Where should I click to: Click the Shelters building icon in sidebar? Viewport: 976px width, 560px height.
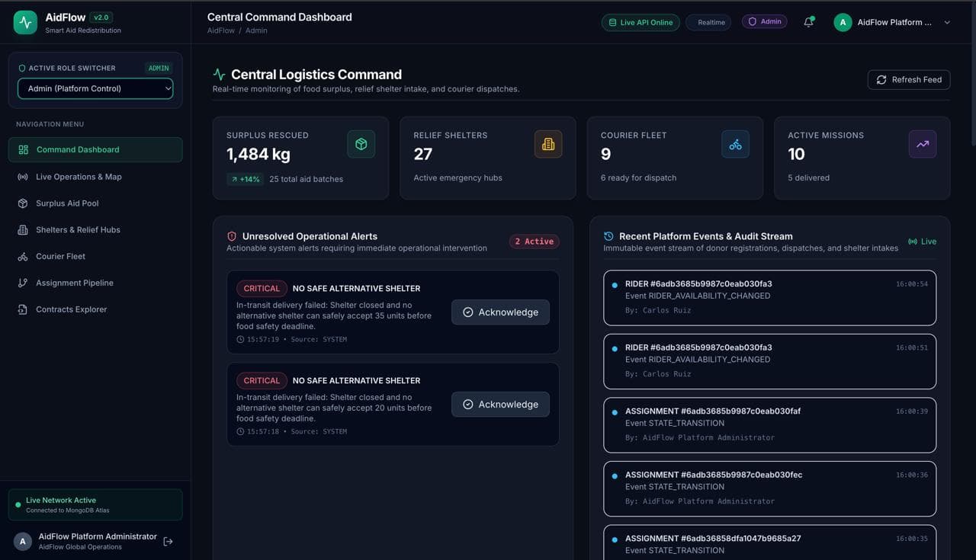tap(23, 230)
